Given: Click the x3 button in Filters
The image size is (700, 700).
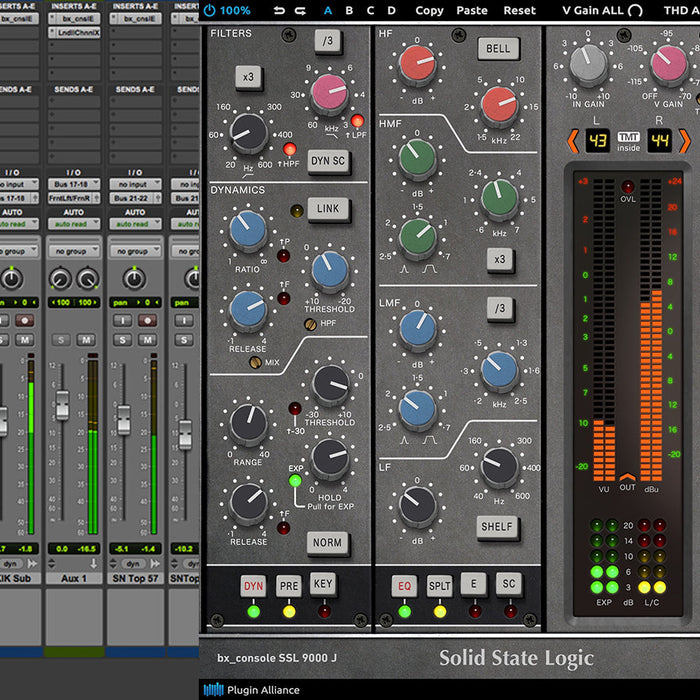Looking at the screenshot, I should [249, 77].
